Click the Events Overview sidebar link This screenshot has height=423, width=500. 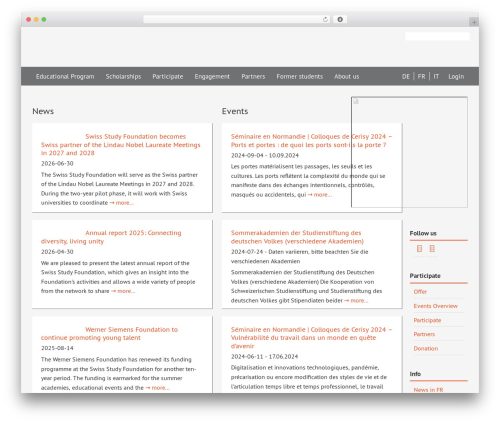click(435, 306)
